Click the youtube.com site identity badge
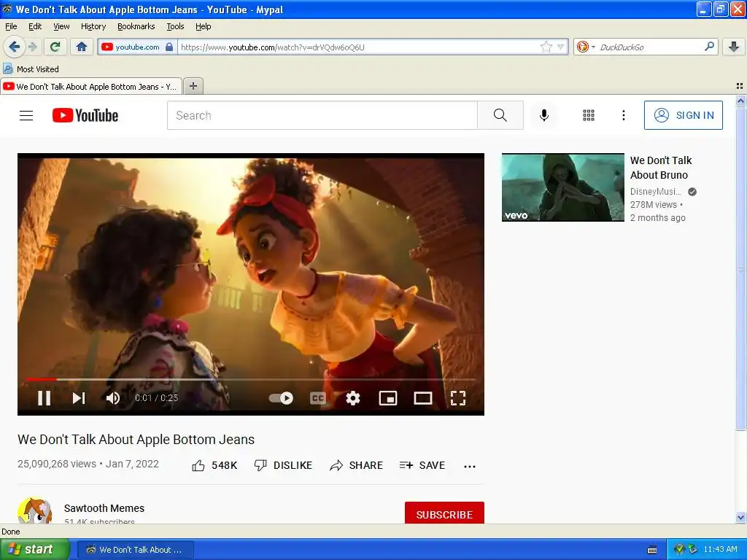Image resolution: width=747 pixels, height=560 pixels. (137, 47)
